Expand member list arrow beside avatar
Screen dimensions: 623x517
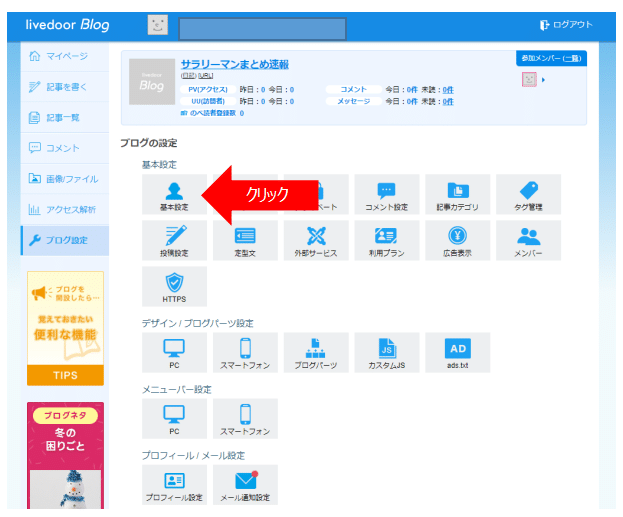544,80
